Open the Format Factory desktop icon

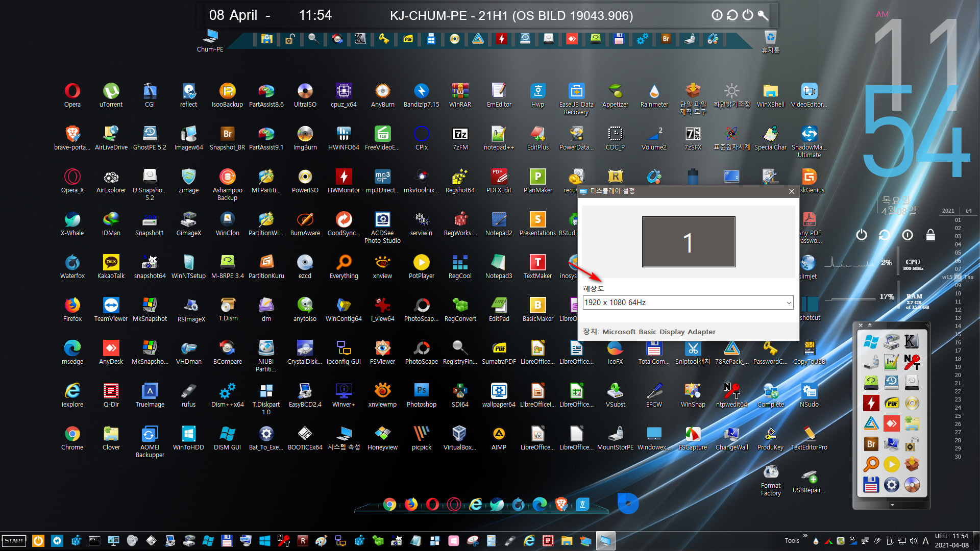pyautogui.click(x=770, y=481)
